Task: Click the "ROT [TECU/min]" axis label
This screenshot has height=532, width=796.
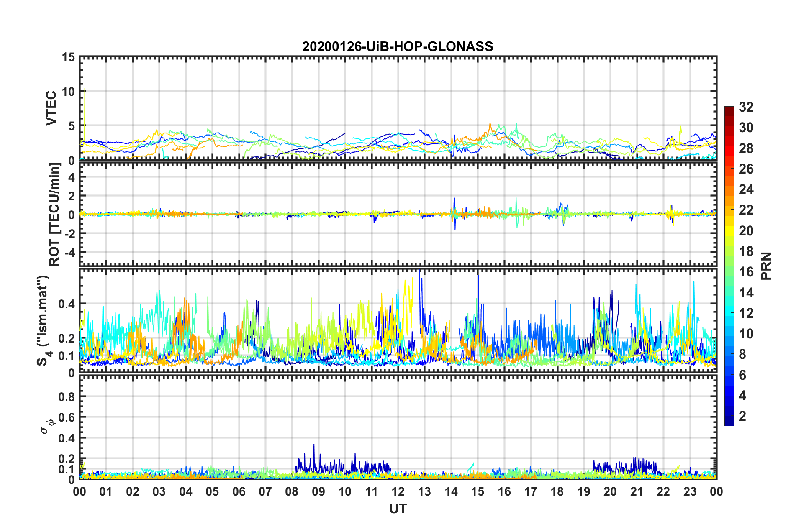Action: (x=54, y=215)
